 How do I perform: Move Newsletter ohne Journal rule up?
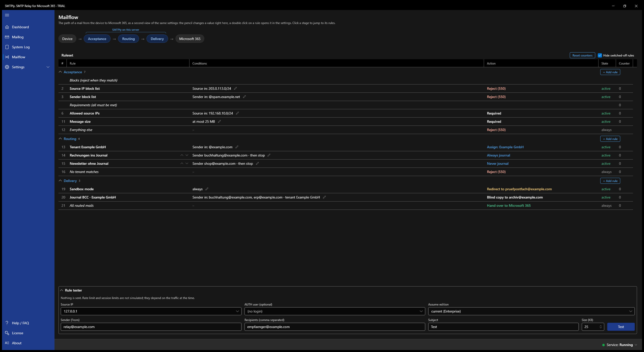click(182, 163)
